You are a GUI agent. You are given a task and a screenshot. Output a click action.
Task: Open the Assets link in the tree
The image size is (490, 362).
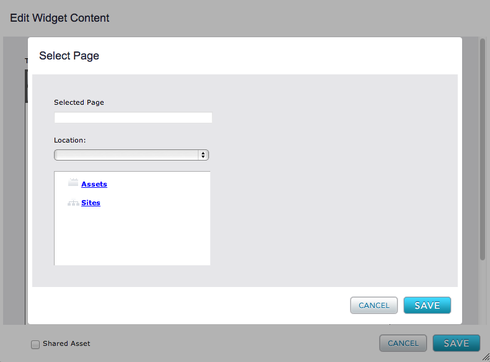pos(94,184)
